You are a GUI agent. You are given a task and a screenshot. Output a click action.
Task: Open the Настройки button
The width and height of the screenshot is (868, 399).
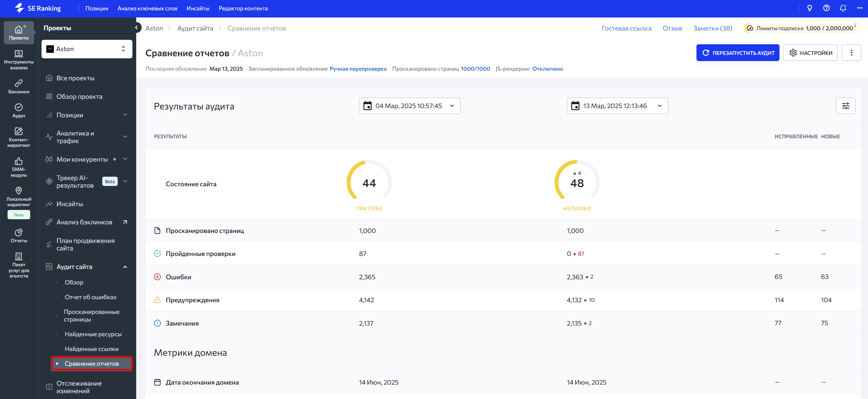click(810, 53)
